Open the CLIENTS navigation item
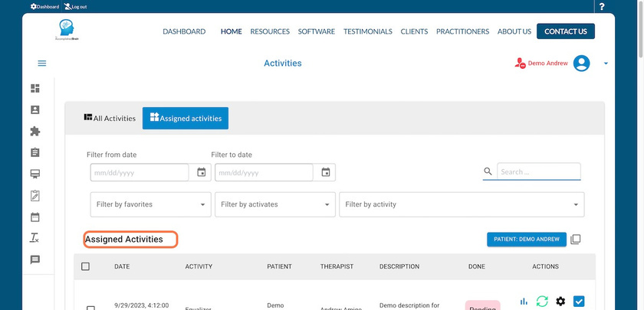This screenshot has width=644, height=310. 414,31
